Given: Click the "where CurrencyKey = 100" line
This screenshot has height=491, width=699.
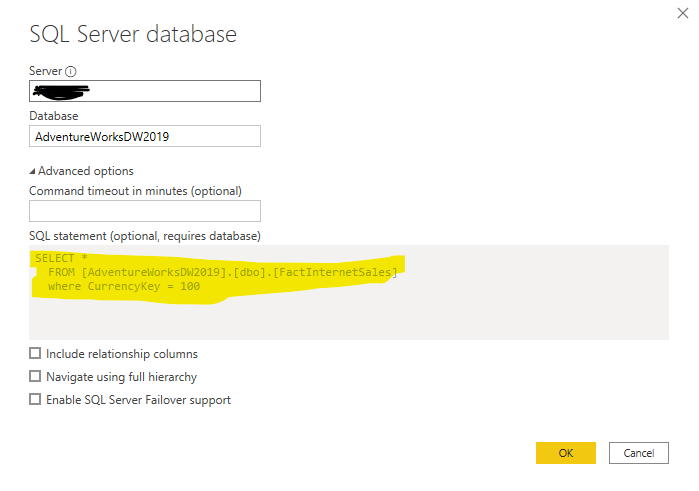Looking at the screenshot, I should pos(124,286).
